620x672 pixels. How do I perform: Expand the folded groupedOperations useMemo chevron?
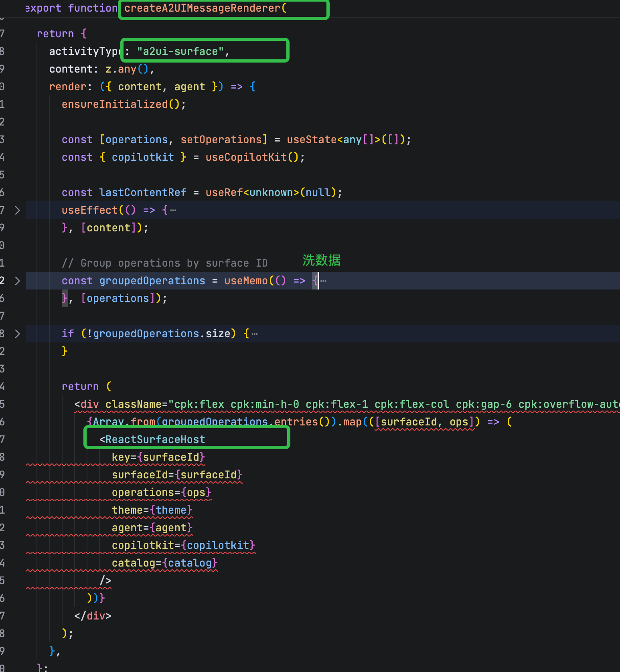(x=17, y=281)
